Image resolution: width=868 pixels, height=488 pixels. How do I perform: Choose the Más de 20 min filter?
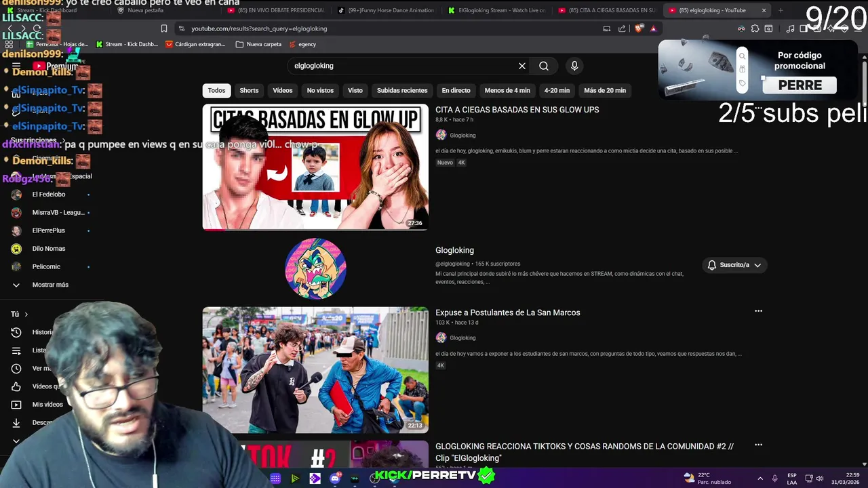coord(605,90)
